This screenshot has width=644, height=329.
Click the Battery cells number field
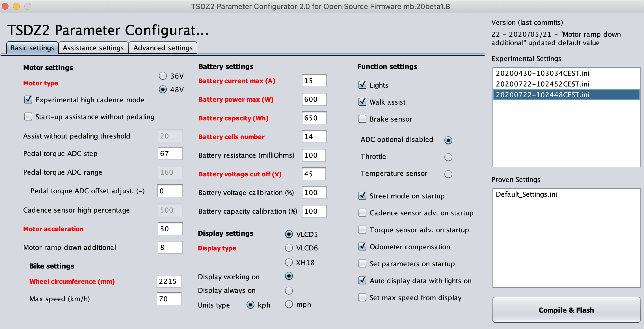[x=314, y=137]
